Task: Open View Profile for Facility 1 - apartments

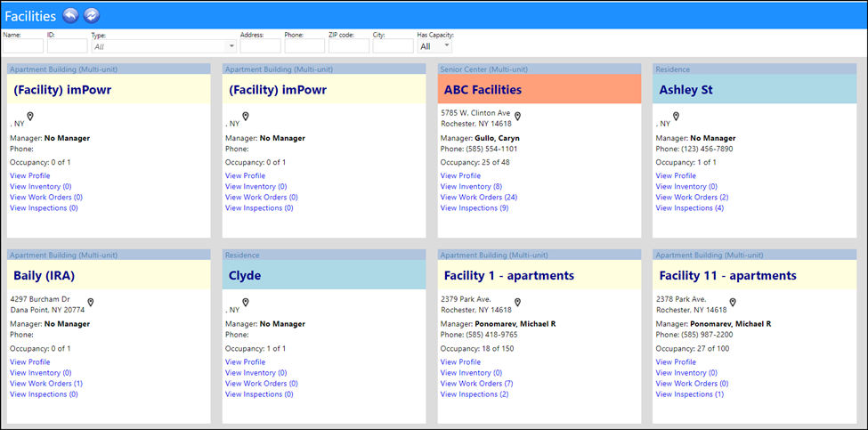Action: (460, 362)
